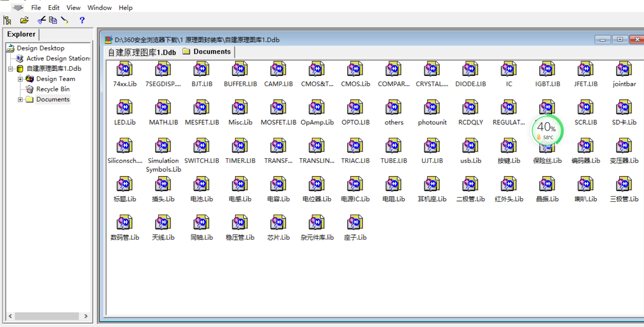644x327 pixels.
Task: Select the Explorer panel tab
Action: [21, 34]
